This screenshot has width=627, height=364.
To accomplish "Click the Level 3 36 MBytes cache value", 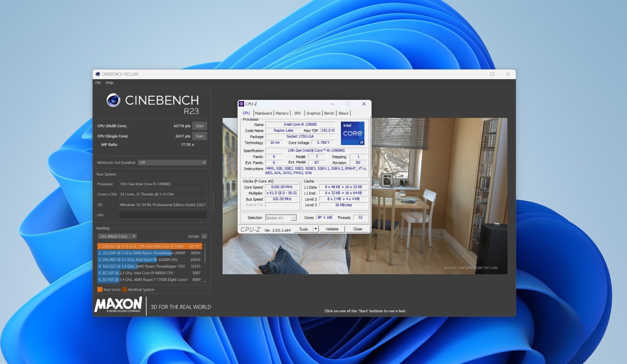I will click(343, 205).
